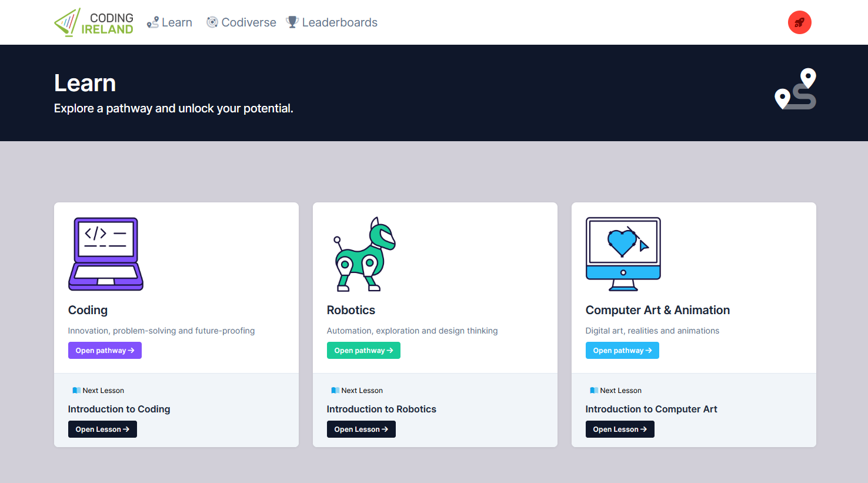
Task: Go to the Codiverse menu item
Action: click(249, 22)
